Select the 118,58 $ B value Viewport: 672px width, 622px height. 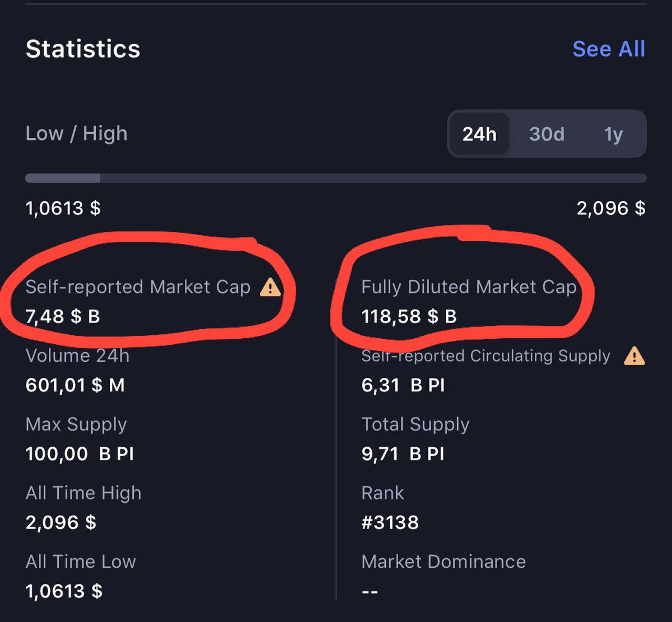tap(409, 316)
